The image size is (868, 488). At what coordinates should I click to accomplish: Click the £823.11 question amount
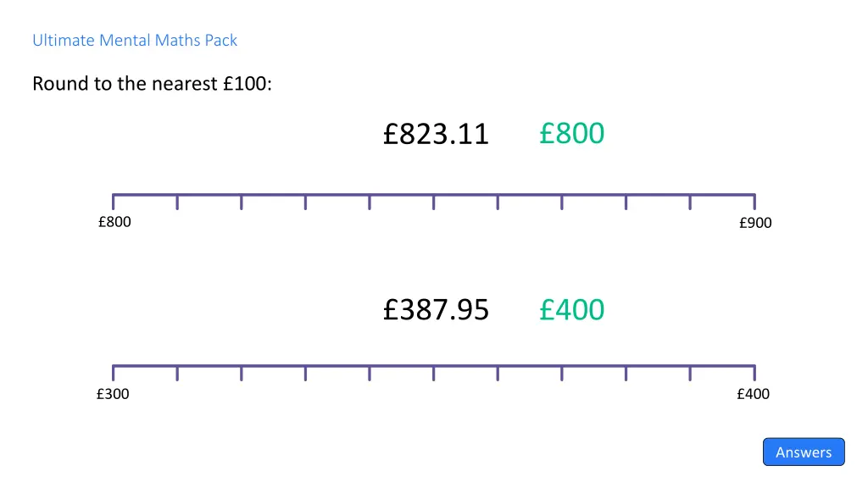pos(436,134)
